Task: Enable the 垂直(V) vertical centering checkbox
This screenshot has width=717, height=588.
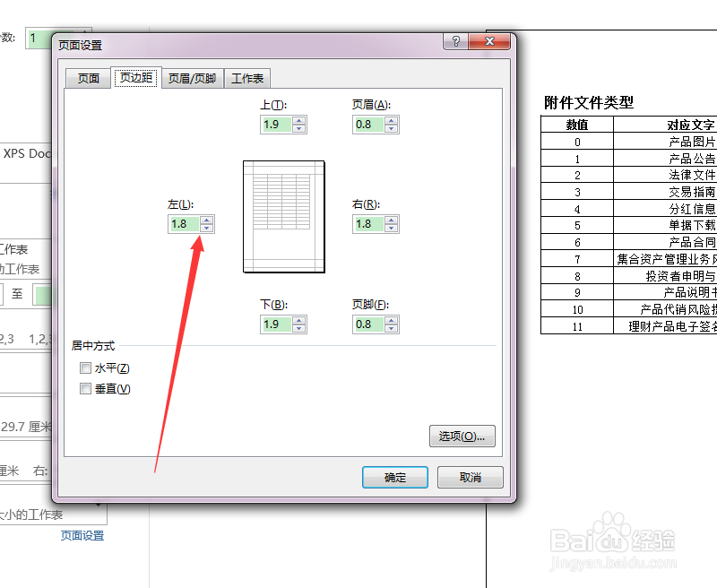Action: point(85,389)
